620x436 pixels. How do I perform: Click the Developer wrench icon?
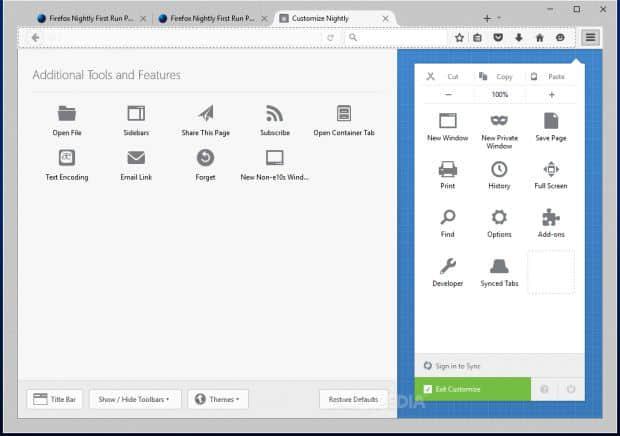(448, 266)
